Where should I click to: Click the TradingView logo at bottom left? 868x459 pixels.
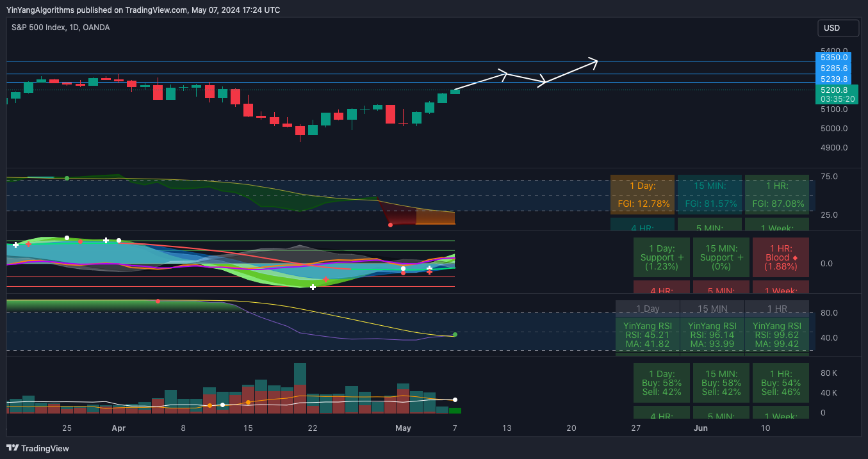[38, 448]
